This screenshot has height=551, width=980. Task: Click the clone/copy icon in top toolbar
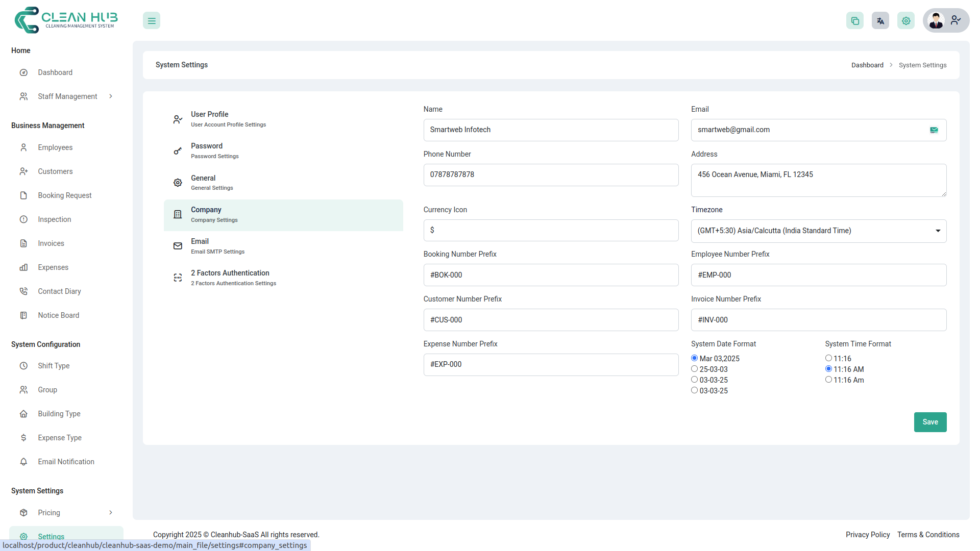point(855,20)
